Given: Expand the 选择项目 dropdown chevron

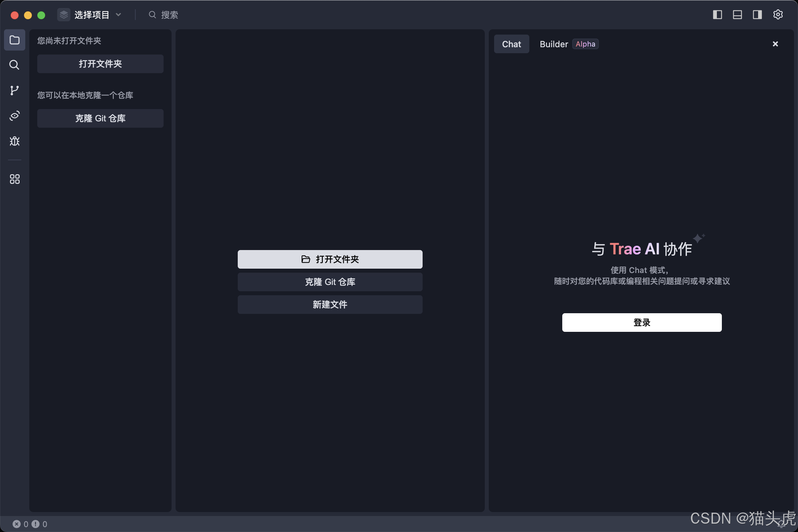Looking at the screenshot, I should 118,15.
